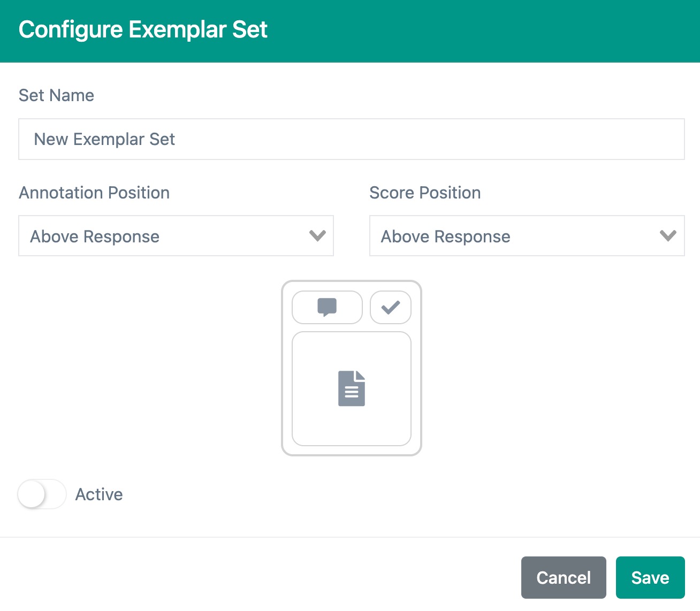Click the annotation icon above the response box
Viewport: 700px width, 611px height.
[x=327, y=307]
